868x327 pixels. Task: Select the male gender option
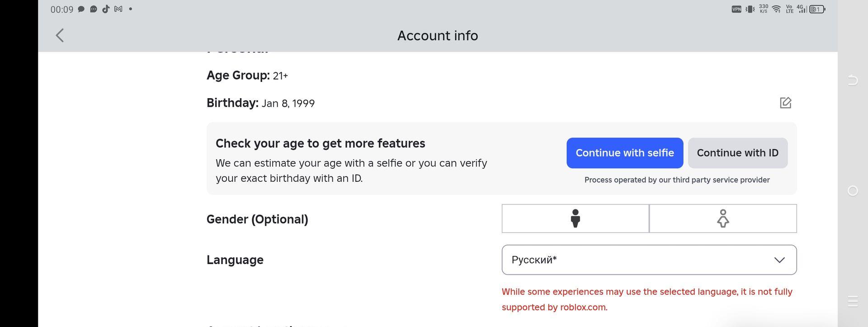pos(575,218)
